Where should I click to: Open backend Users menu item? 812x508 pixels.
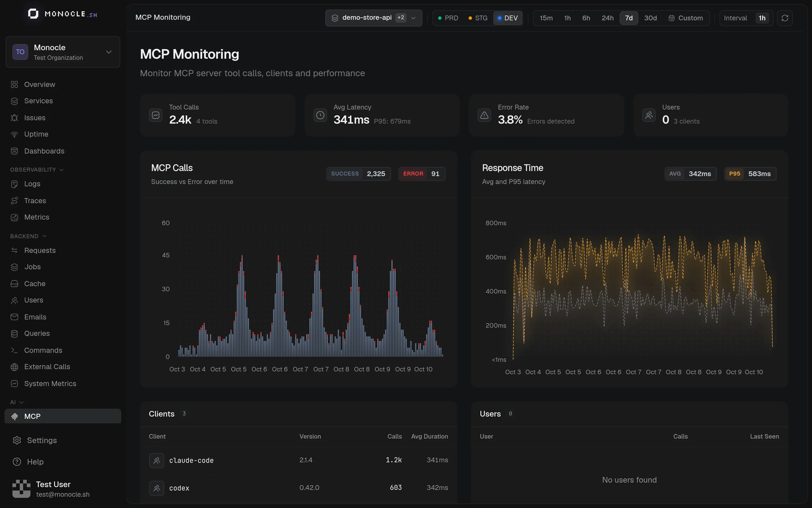pos(34,300)
